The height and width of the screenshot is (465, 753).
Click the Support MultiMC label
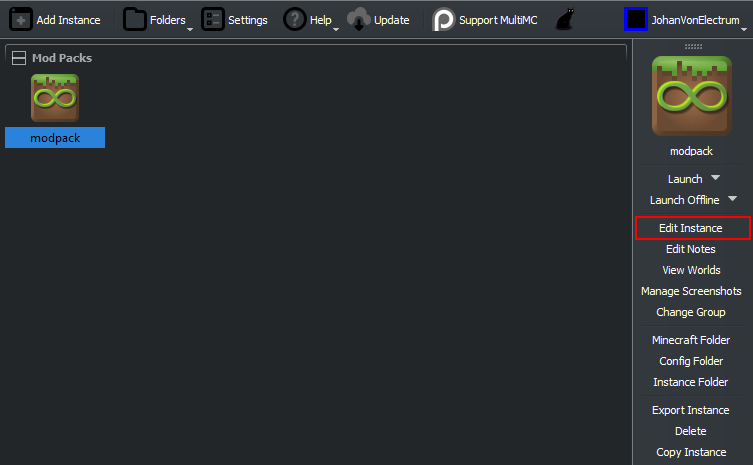[x=498, y=20]
